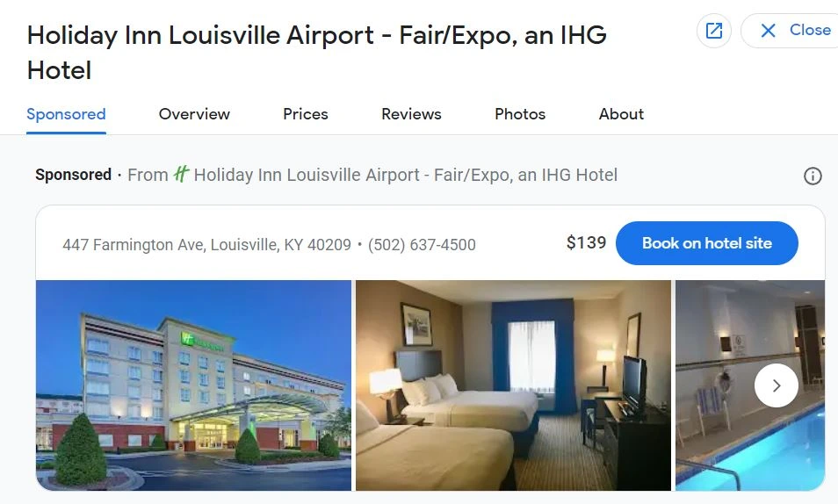Image resolution: width=838 pixels, height=504 pixels.
Task: Show next photos with carousel arrow
Action: click(x=776, y=385)
